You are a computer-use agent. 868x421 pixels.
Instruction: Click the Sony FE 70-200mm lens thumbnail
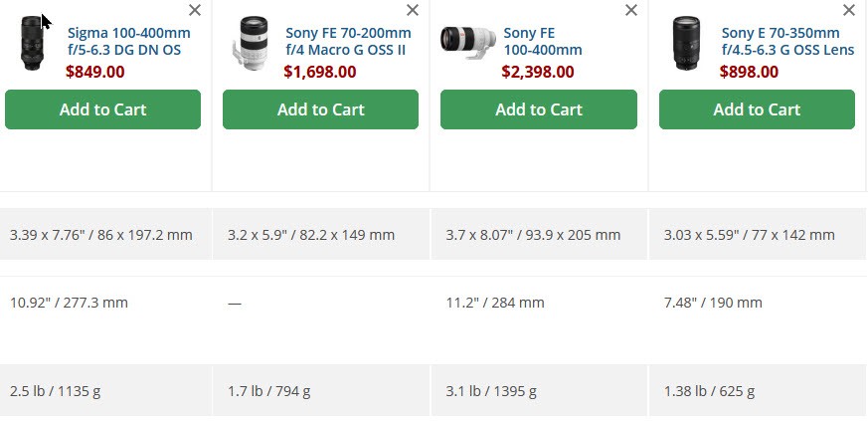pyautogui.click(x=252, y=43)
